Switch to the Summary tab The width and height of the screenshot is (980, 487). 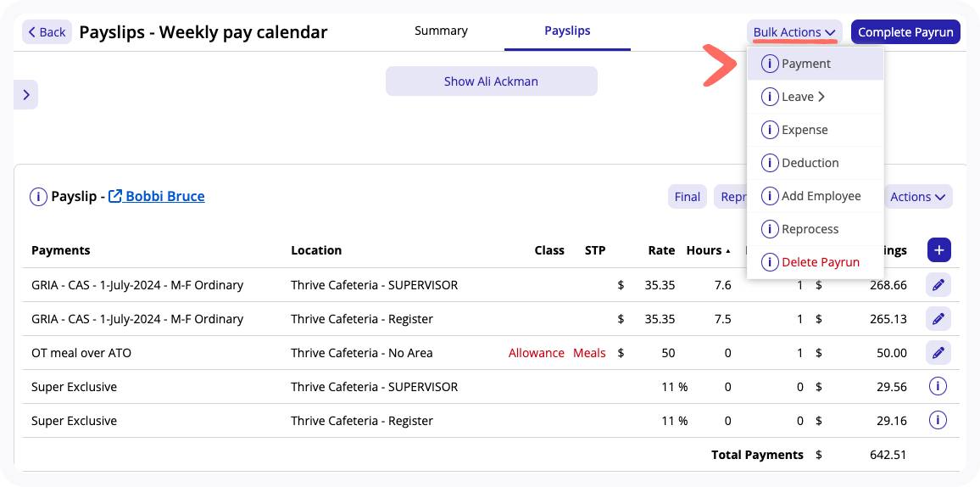coord(441,31)
